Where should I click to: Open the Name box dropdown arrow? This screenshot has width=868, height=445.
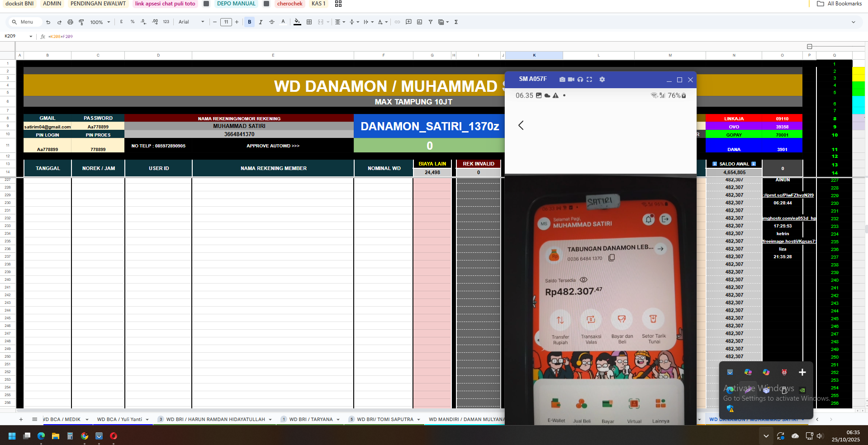point(31,36)
